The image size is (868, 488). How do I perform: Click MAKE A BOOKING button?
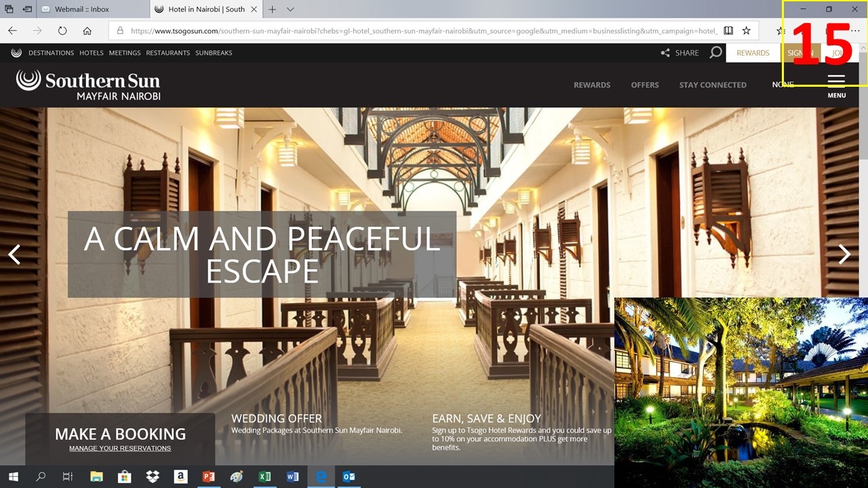tap(120, 434)
